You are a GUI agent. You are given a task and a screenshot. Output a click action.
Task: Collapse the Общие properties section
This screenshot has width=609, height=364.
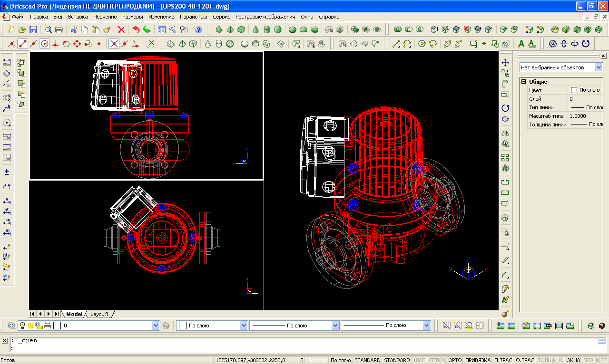click(x=524, y=82)
